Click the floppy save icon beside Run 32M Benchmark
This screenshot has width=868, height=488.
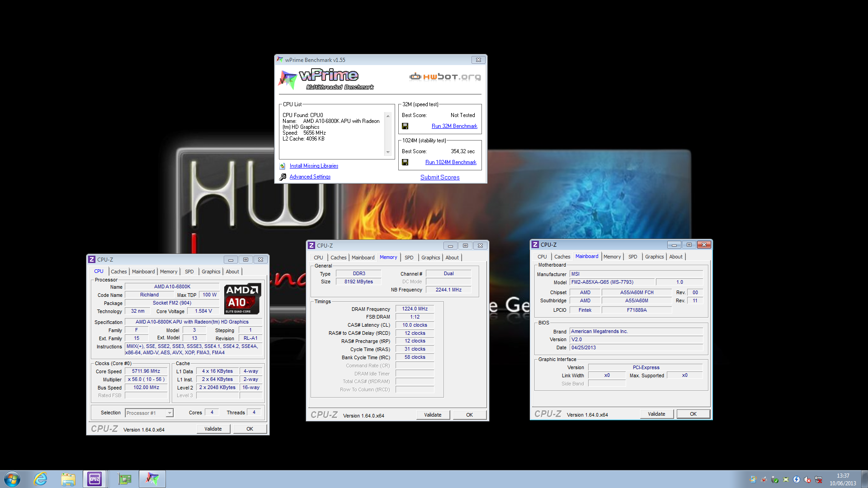point(405,126)
